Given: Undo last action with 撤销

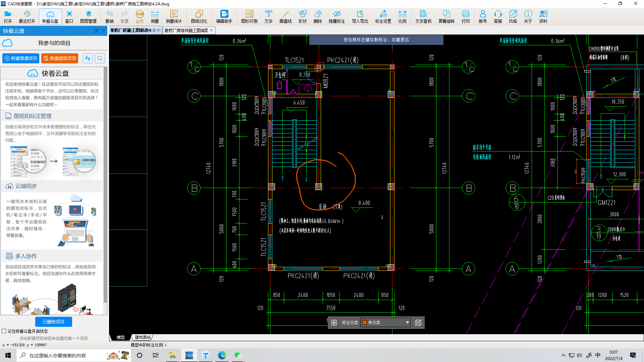Looking at the screenshot, I should (x=109, y=16).
